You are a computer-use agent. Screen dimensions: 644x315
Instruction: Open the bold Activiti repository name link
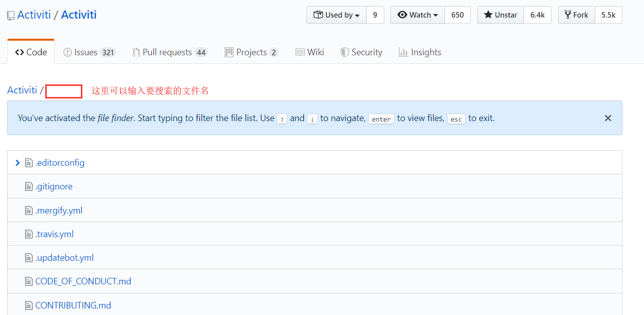[79, 15]
